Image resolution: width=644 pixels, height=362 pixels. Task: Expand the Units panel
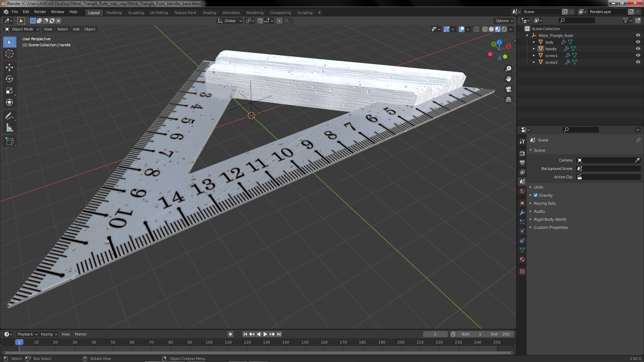[x=538, y=187]
